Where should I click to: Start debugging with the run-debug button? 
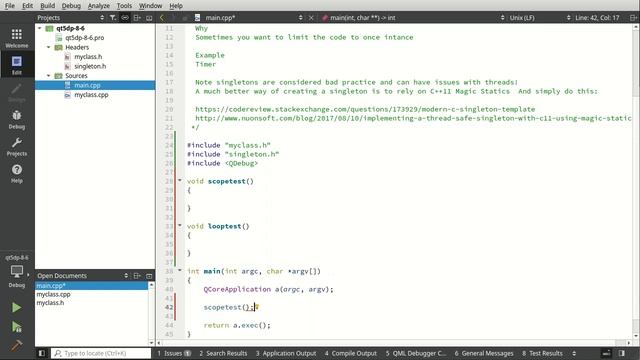pyautogui.click(x=16, y=327)
